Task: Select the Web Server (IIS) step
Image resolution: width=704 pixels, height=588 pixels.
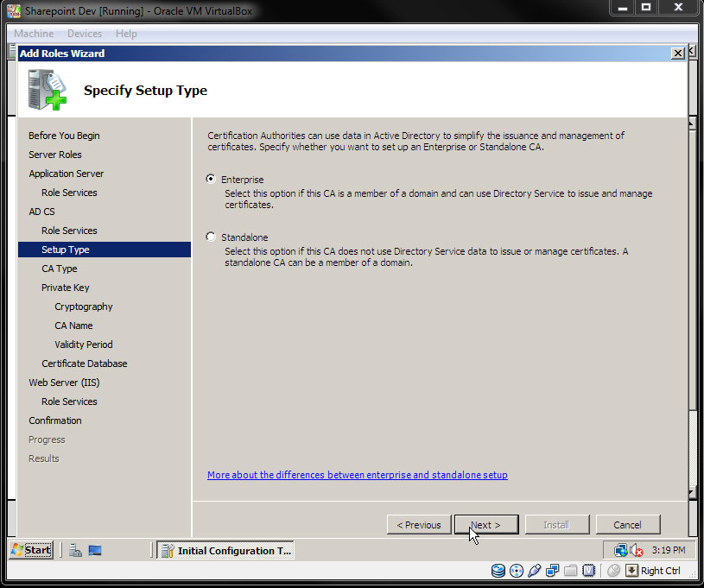Action: [x=64, y=383]
